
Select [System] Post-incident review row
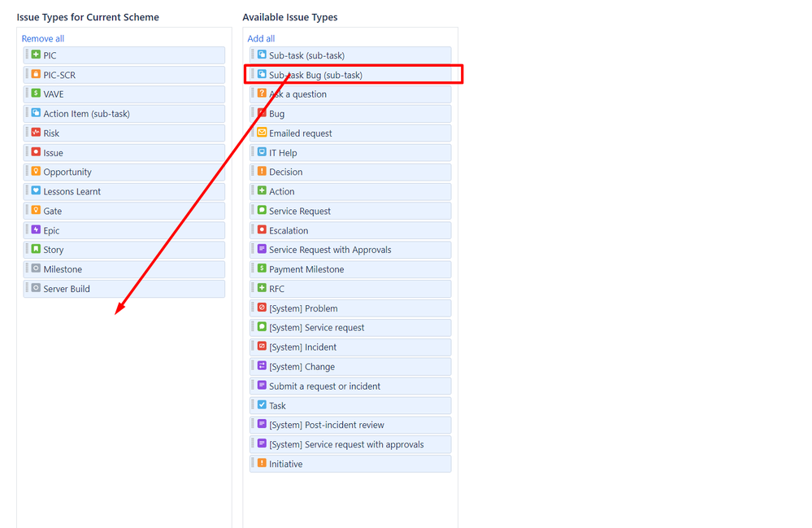coord(350,425)
